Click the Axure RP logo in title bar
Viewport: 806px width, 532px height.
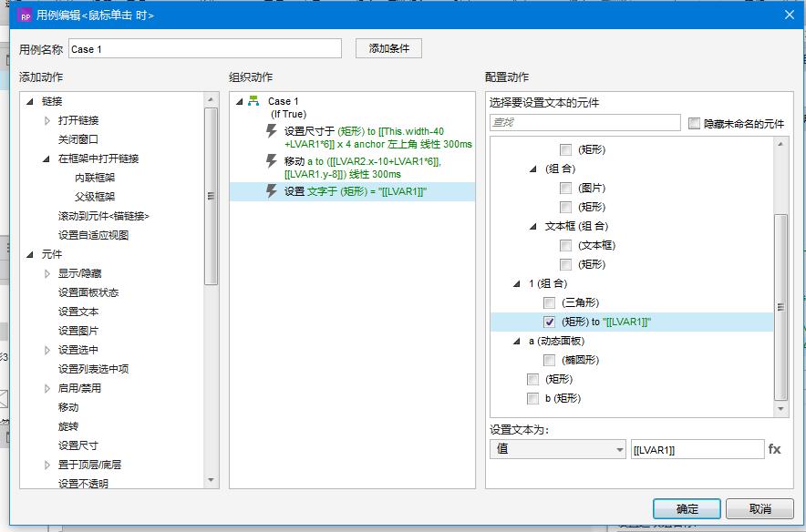pos(26,14)
